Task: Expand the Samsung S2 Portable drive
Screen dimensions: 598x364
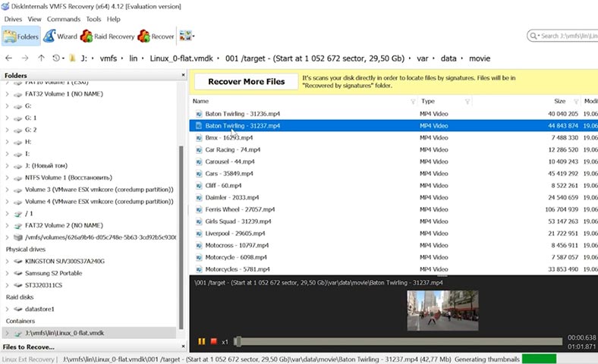Action: [8, 273]
